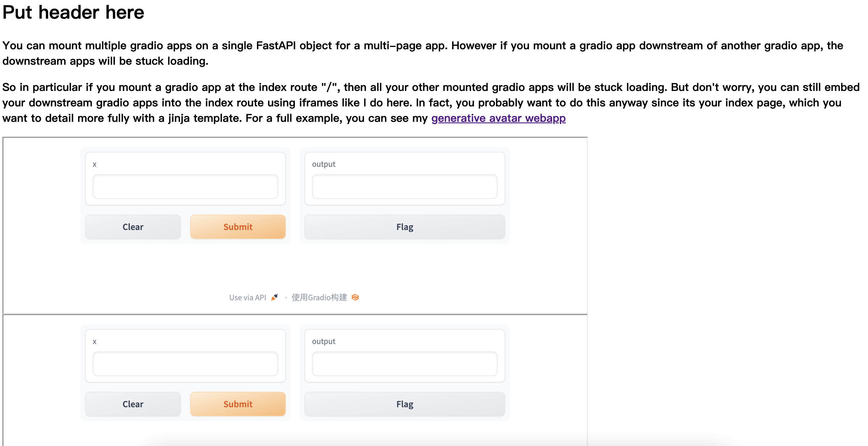Screen dimensions: 868x446
Task: Click the x label above the top input box
Action: [x=95, y=164]
